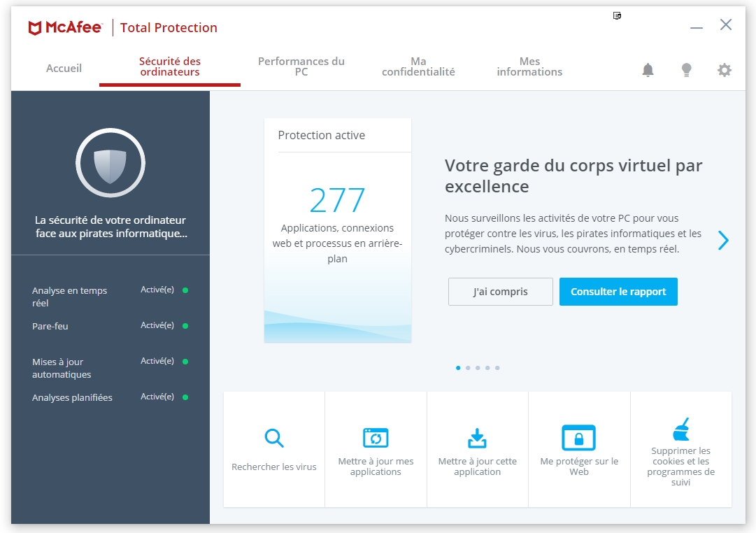The width and height of the screenshot is (756, 533).
Task: Open settings with the gear icon
Action: coord(725,70)
